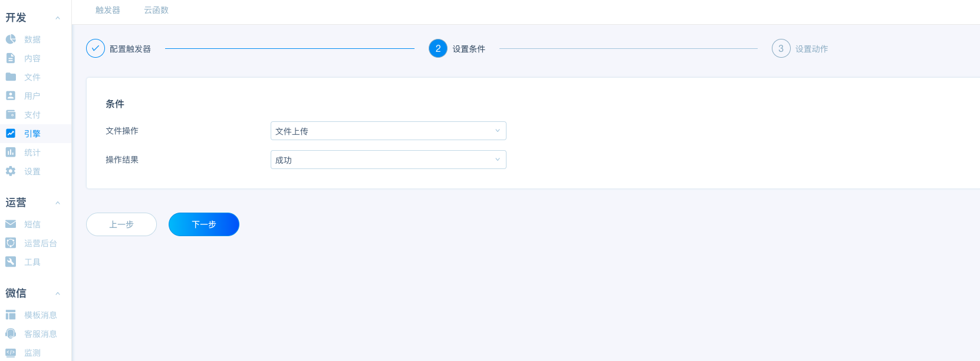
Task: Open the 文件操作 dropdown showing 文件上传
Action: click(389, 131)
